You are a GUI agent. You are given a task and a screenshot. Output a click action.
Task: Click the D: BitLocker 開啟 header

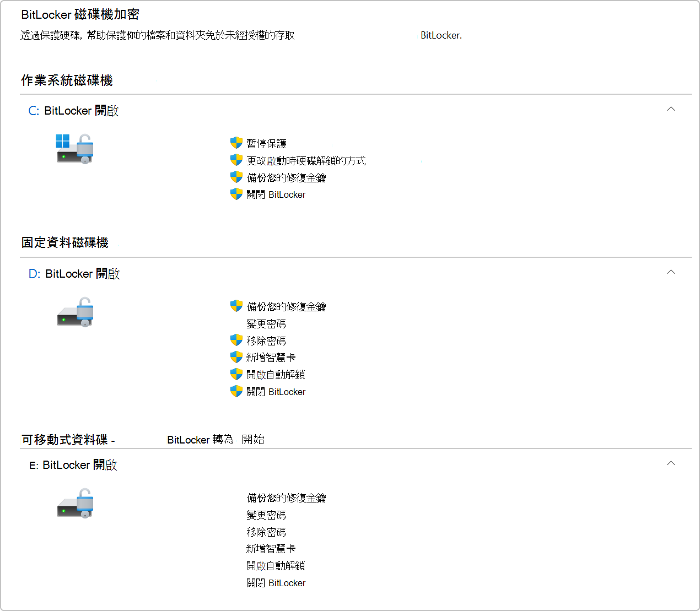(74, 274)
